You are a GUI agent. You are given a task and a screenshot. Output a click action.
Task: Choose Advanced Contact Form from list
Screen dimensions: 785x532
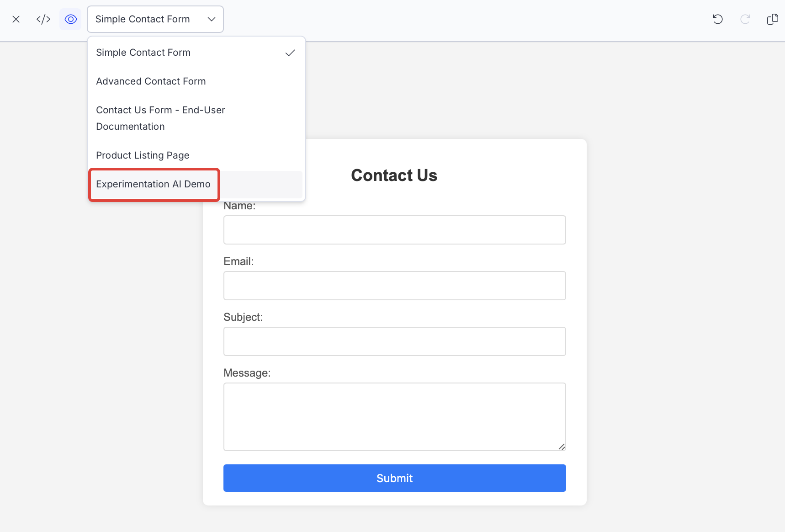[151, 81]
